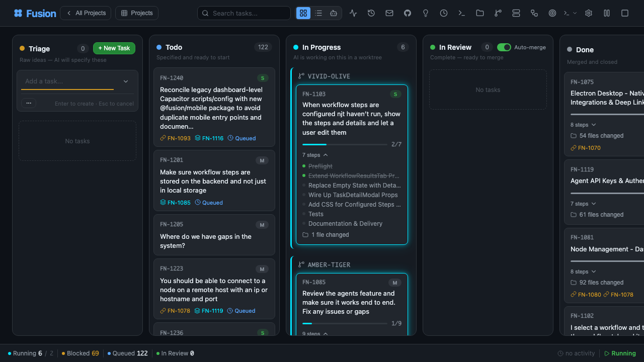This screenshot has height=362, width=644.
Task: Click Queued 122 in status bar
Action: pyautogui.click(x=128, y=353)
